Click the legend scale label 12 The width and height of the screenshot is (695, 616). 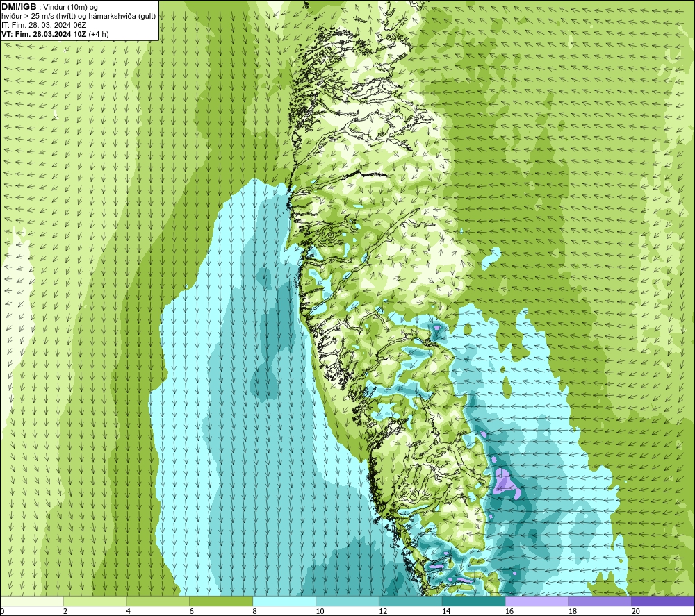[x=383, y=612]
